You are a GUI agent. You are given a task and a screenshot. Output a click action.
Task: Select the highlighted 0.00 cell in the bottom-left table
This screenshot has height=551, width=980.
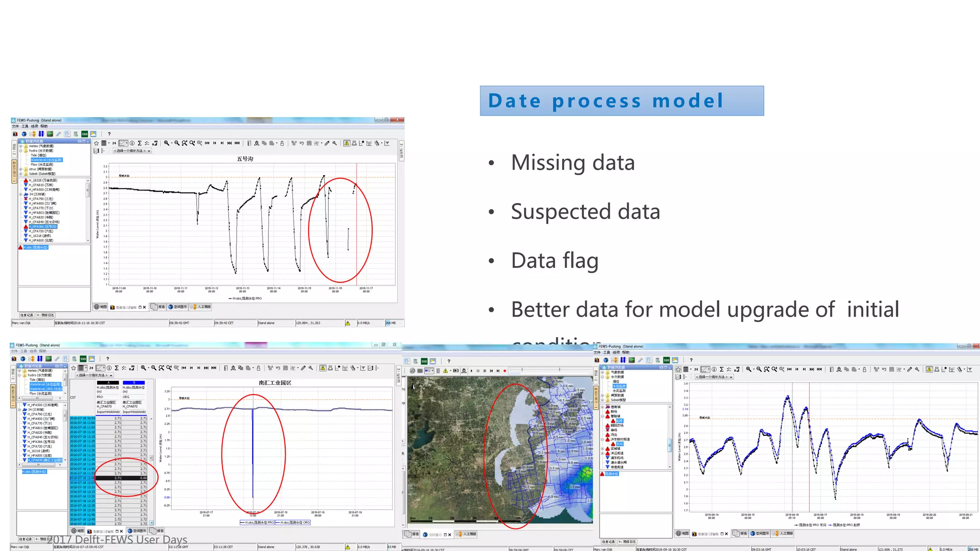(134, 478)
